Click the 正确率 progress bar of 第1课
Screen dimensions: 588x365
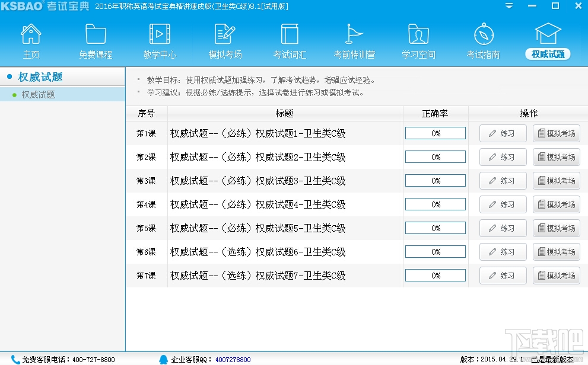pos(436,133)
